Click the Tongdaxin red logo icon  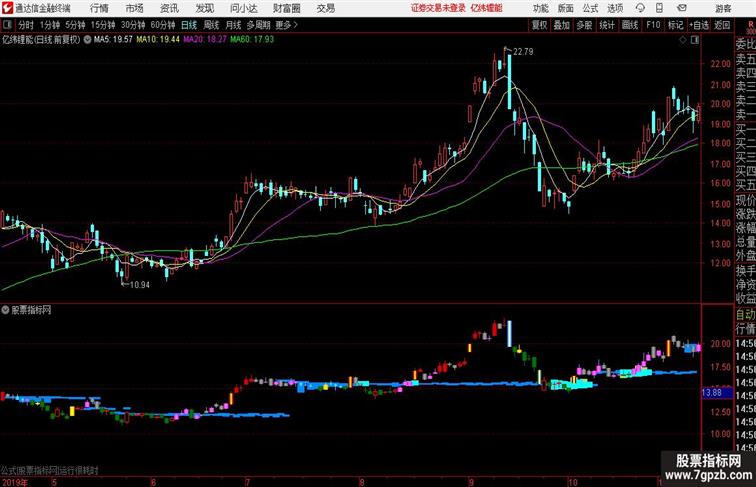pos(7,8)
